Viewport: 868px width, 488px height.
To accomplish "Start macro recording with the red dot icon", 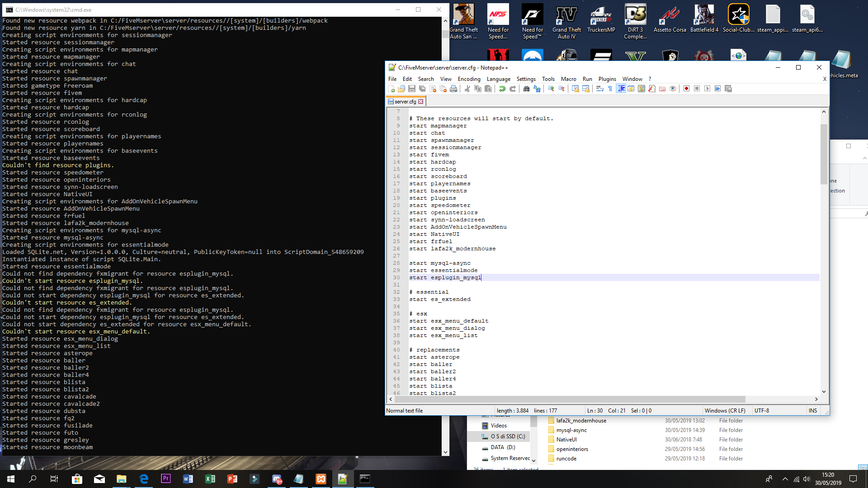I will pyautogui.click(x=686, y=89).
